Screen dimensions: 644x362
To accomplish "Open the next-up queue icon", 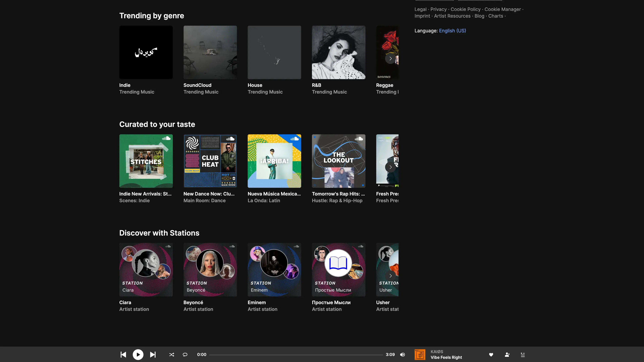I will coord(523,354).
